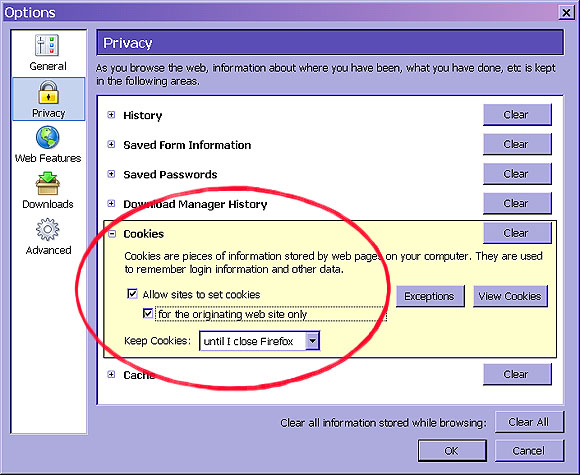Screen dimensions: 580x475
Task: Open the cookie Exceptions dialog
Action: [x=430, y=296]
